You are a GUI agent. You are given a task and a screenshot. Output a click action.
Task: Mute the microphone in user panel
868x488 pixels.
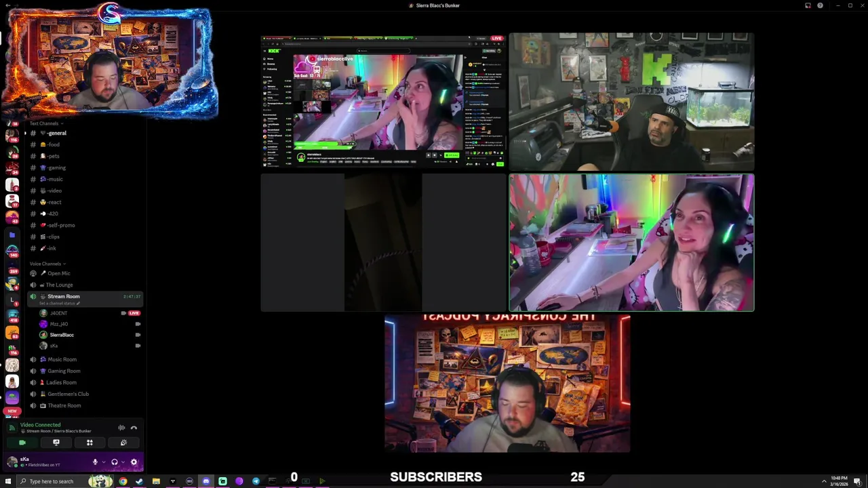click(95, 462)
